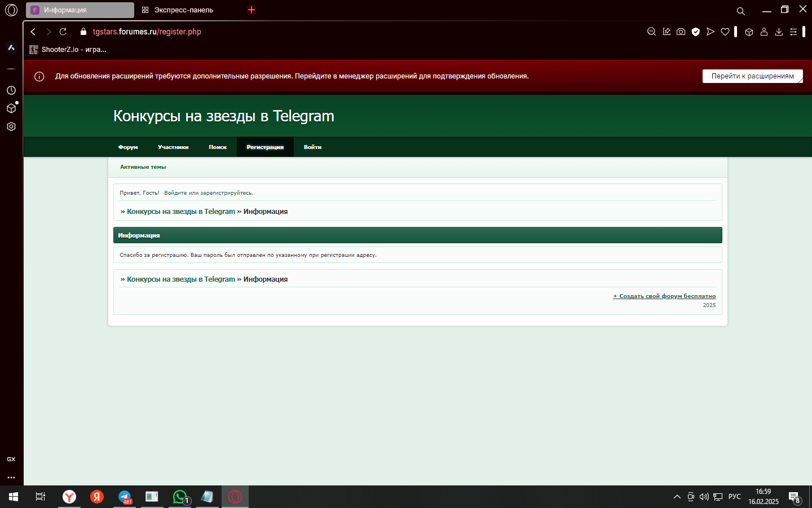Take a snapshot with the camera icon
This screenshot has width=812, height=508.
point(681,32)
